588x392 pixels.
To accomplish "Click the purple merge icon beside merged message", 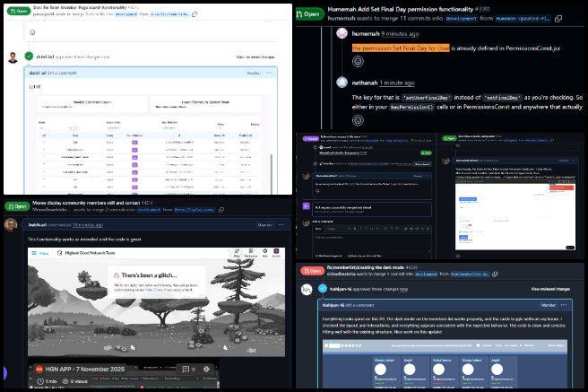I will 306,206.
